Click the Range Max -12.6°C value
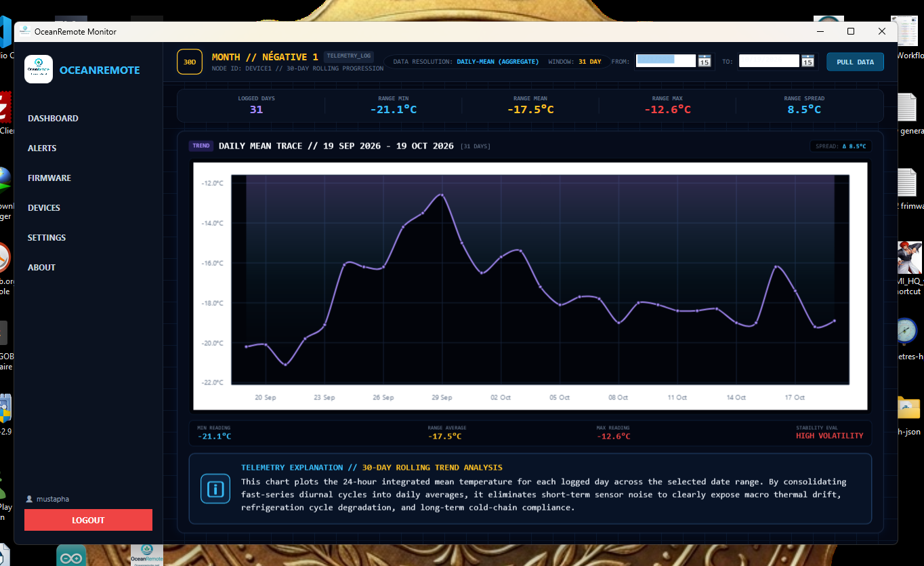924x566 pixels. pyautogui.click(x=667, y=109)
